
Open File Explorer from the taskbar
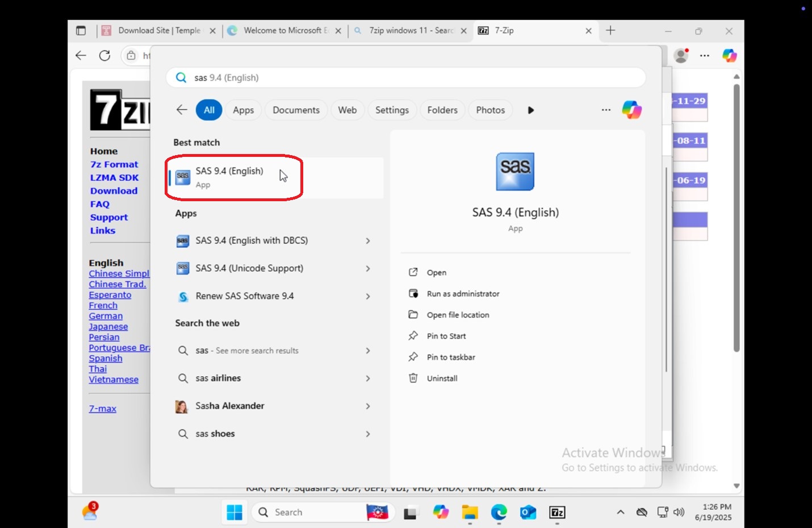pyautogui.click(x=470, y=512)
